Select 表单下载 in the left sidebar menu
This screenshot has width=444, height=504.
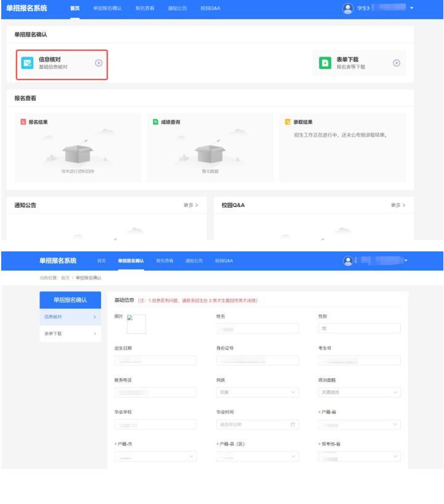coord(68,333)
